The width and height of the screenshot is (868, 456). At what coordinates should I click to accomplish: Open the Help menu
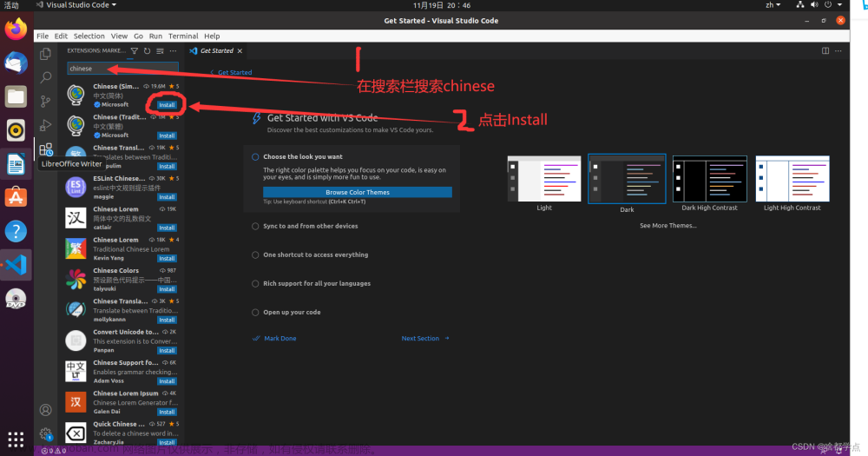pos(212,36)
